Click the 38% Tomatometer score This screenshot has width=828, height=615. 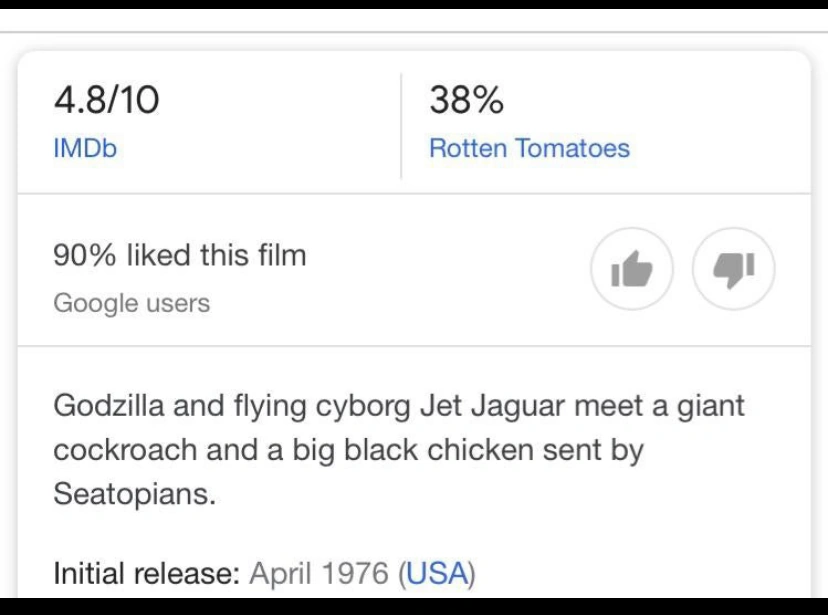[x=466, y=100]
